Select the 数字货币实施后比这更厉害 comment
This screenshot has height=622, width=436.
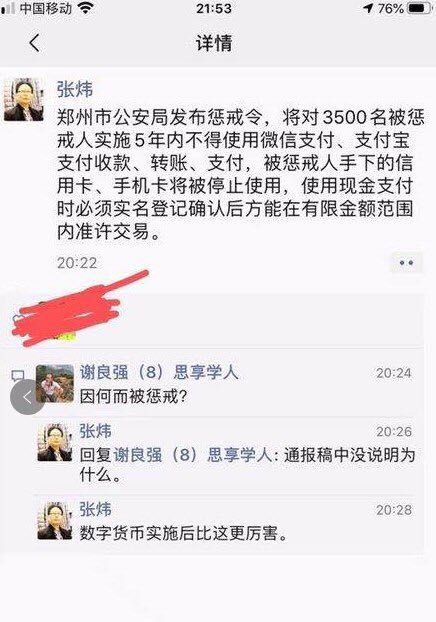[183, 533]
